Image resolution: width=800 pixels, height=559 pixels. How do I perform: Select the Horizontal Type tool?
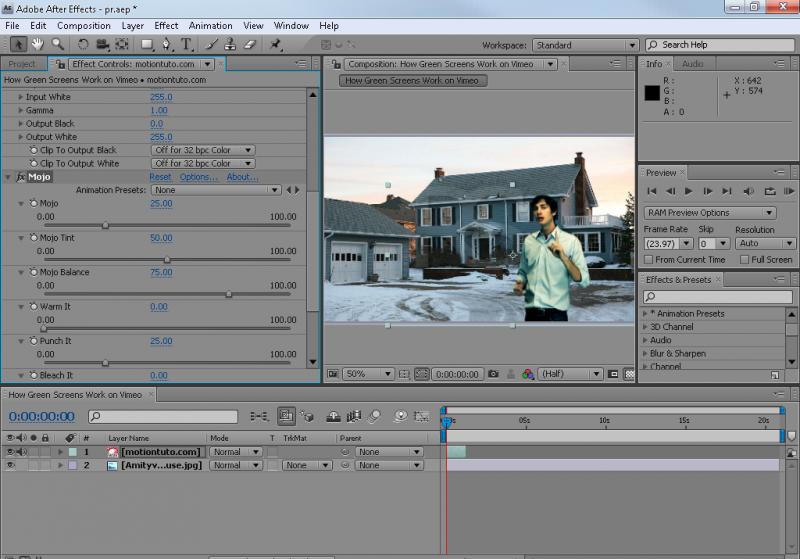pyautogui.click(x=186, y=45)
